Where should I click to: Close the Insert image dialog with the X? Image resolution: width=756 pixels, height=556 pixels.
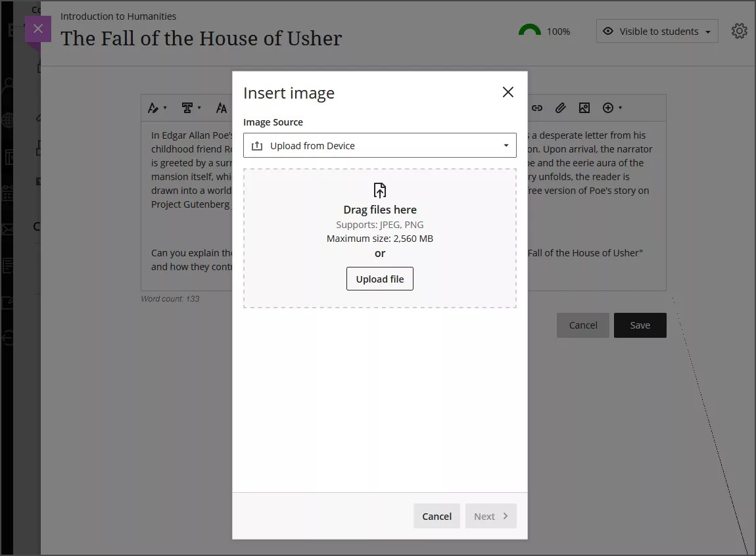pyautogui.click(x=508, y=92)
